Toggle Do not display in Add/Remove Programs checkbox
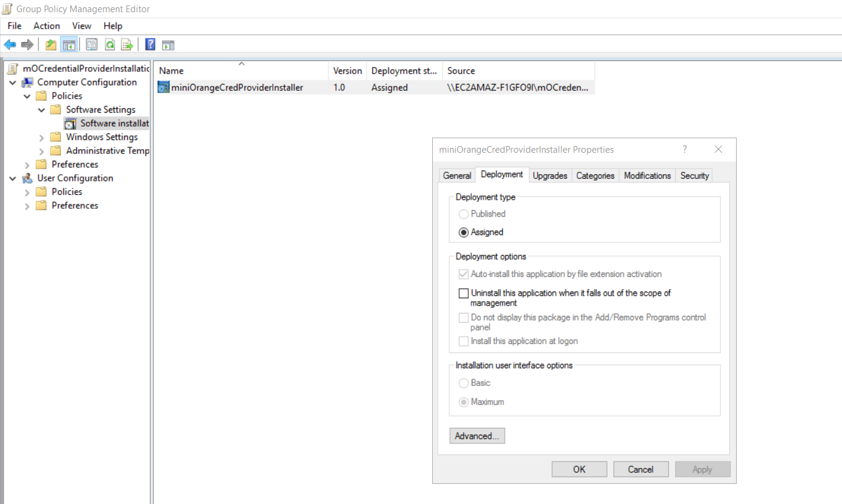Image resolution: width=842 pixels, height=504 pixels. (x=464, y=318)
